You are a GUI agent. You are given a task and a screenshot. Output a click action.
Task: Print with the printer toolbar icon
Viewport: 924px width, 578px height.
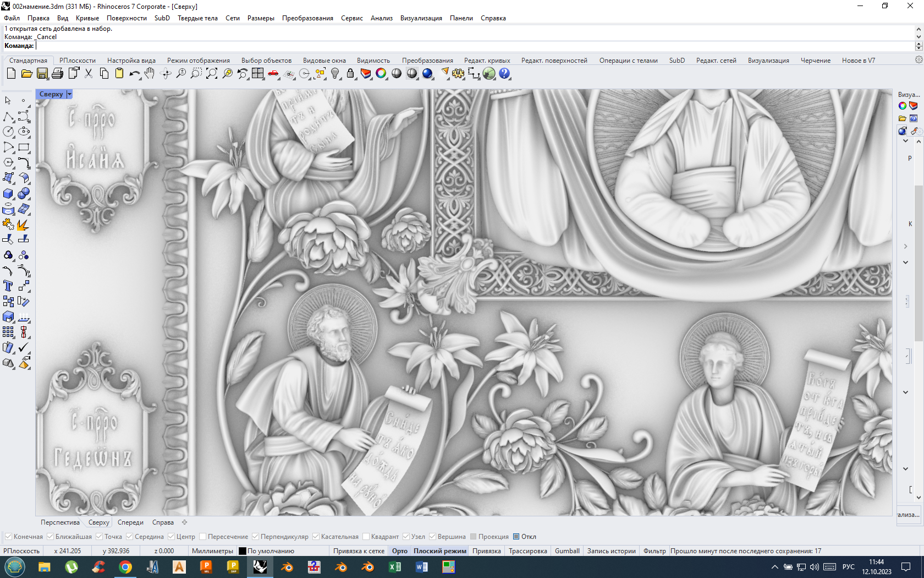[57, 73]
